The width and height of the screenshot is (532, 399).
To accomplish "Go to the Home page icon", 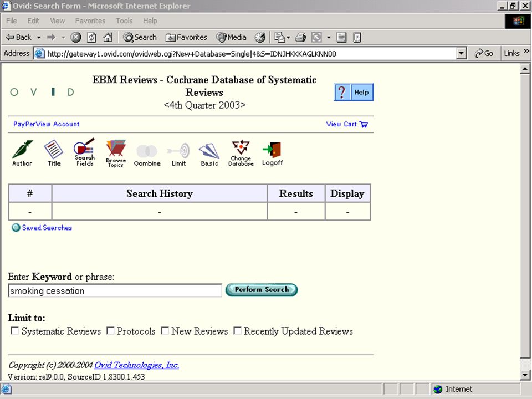I will tap(108, 37).
